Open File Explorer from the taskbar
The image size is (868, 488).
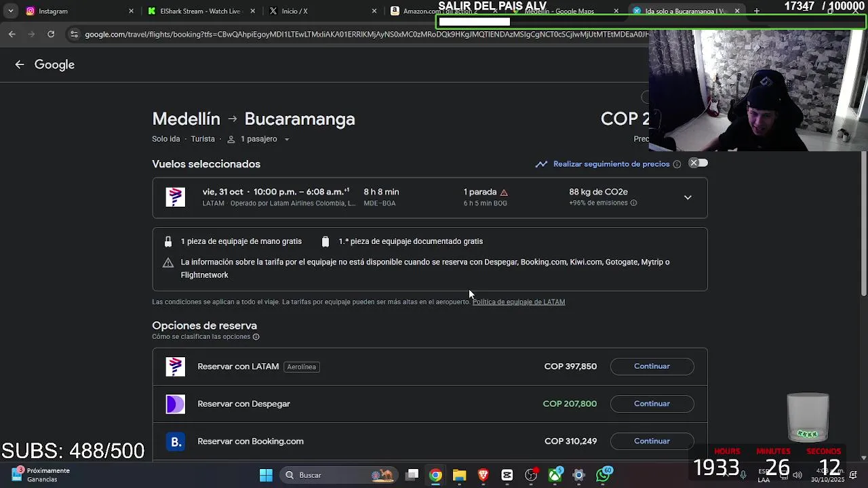[460, 475]
